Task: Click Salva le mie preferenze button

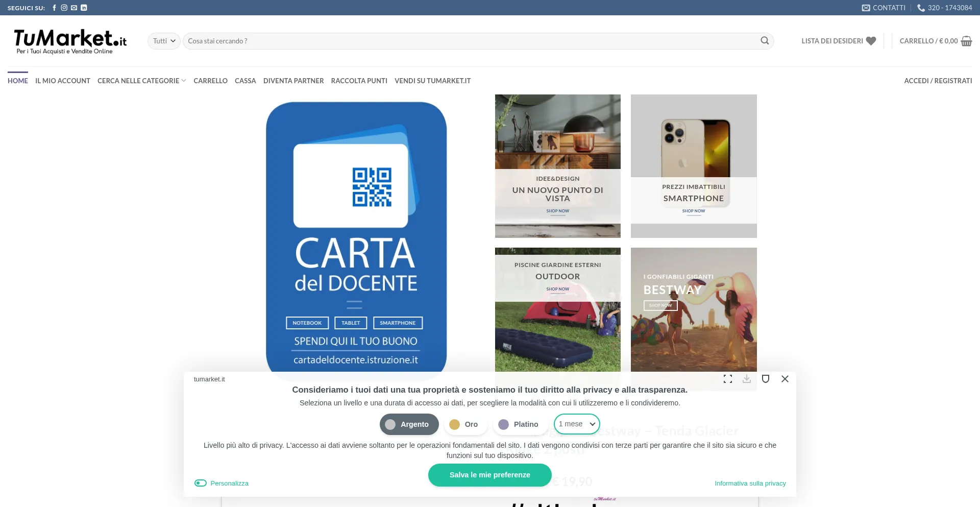Action: click(x=490, y=475)
